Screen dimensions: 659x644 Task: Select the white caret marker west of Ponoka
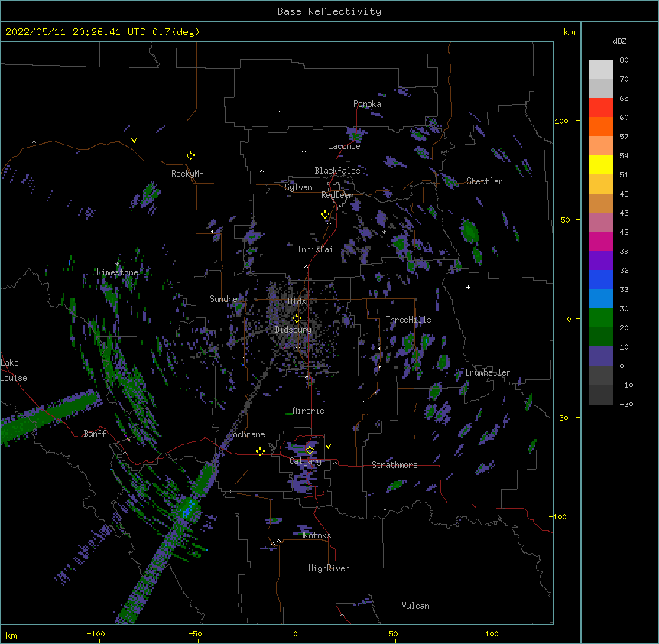click(x=280, y=112)
